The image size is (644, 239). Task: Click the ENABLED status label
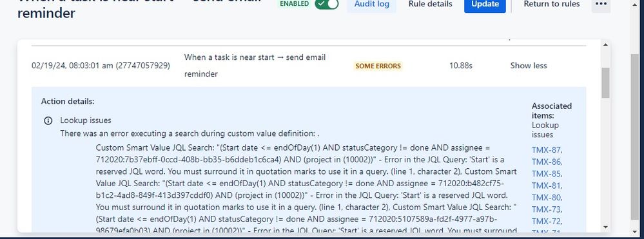coord(294,4)
